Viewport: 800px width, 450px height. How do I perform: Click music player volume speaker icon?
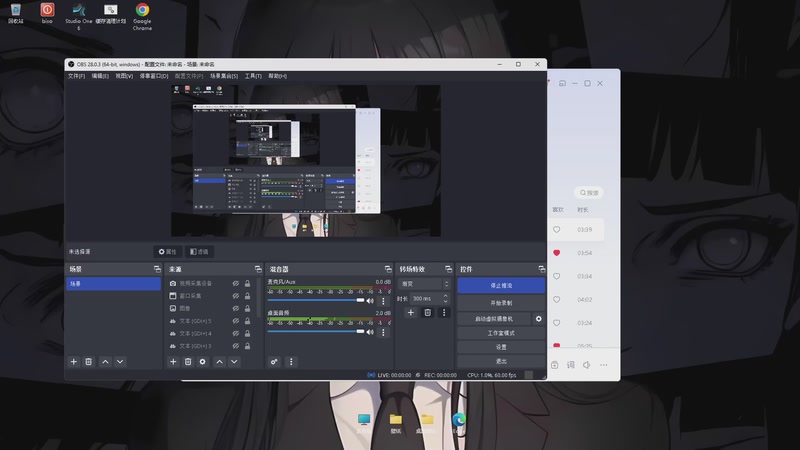tap(587, 365)
